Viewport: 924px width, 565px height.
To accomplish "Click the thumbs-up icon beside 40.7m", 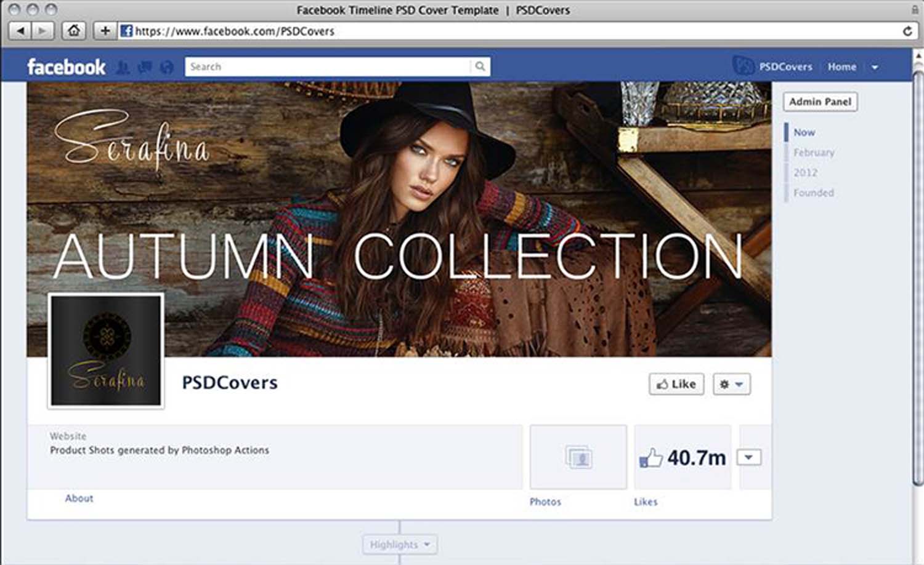I will (x=650, y=458).
